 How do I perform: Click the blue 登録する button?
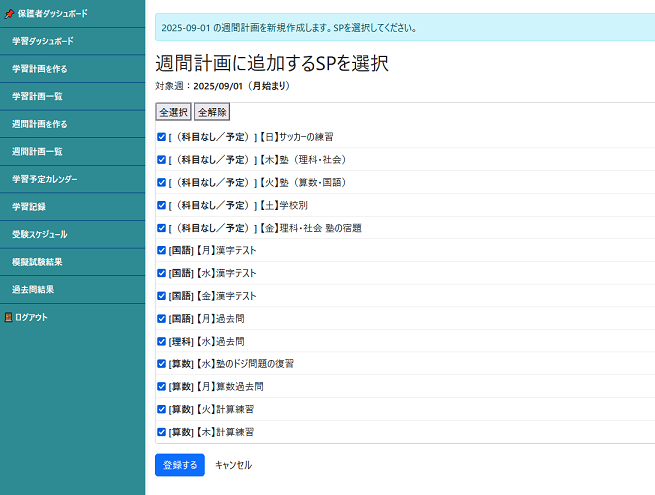pyautogui.click(x=179, y=465)
